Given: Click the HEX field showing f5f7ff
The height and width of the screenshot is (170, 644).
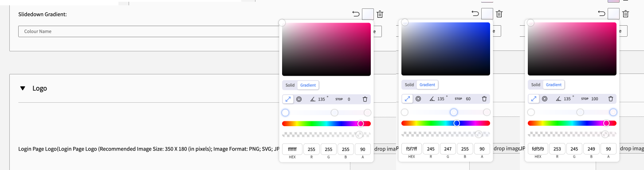Looking at the screenshot, I should pos(412,150).
